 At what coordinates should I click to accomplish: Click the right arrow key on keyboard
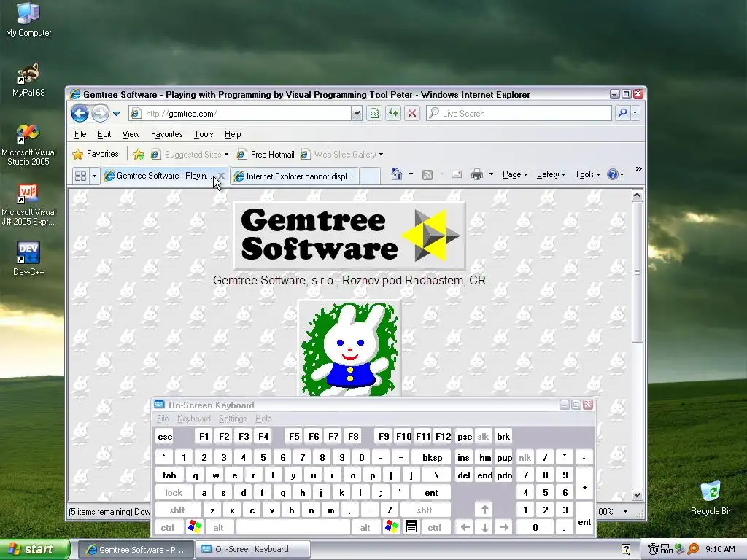(x=504, y=527)
